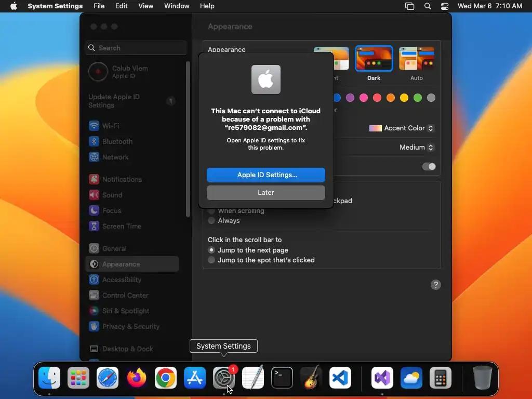Select Privacy & Security hand icon
This screenshot has width=532, height=399.
click(x=94, y=326)
